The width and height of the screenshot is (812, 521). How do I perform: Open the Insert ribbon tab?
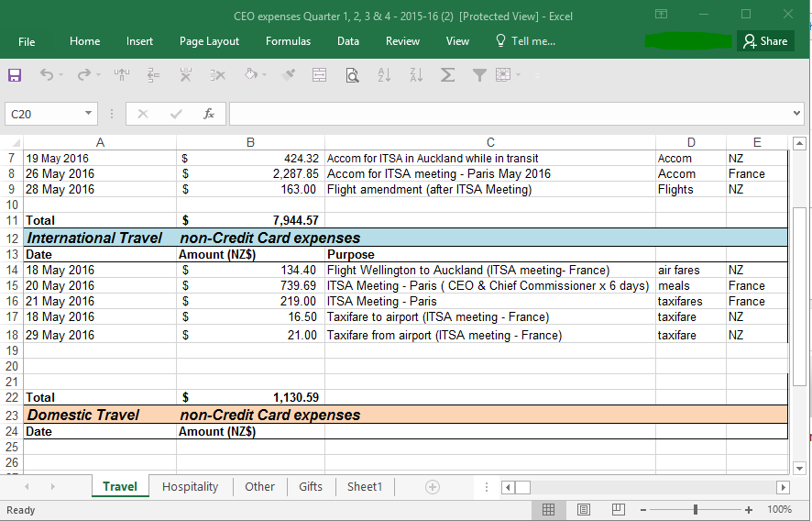139,41
